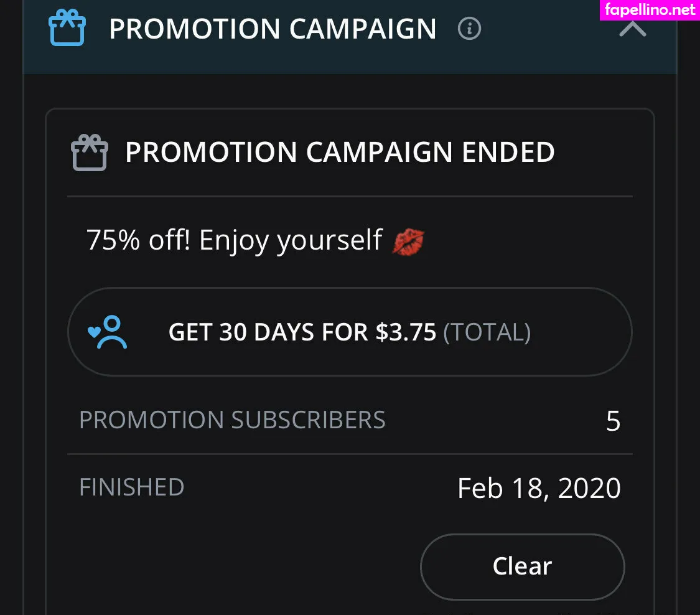Image resolution: width=700 pixels, height=615 pixels.
Task: Open the promotion campaign info tooltip icon
Action: pyautogui.click(x=469, y=29)
